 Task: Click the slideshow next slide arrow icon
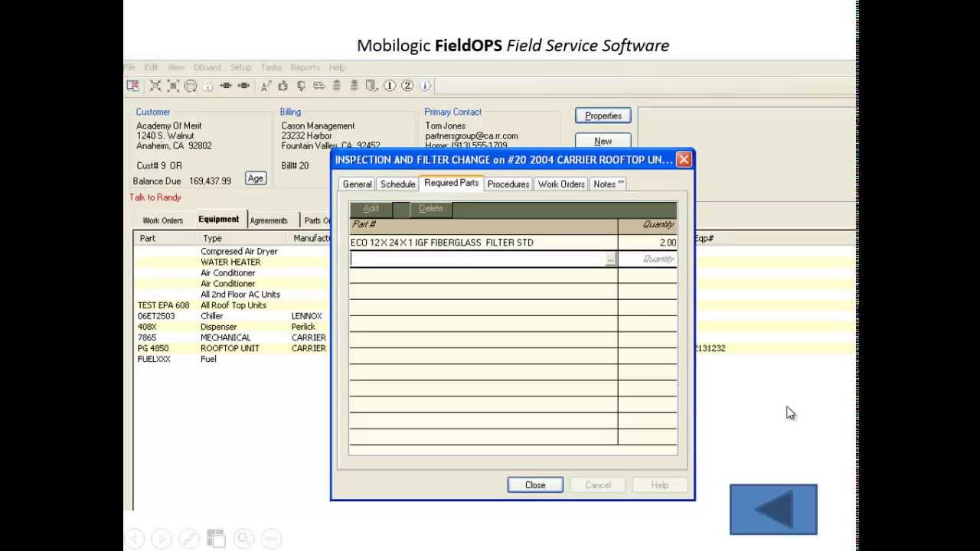[x=162, y=538]
